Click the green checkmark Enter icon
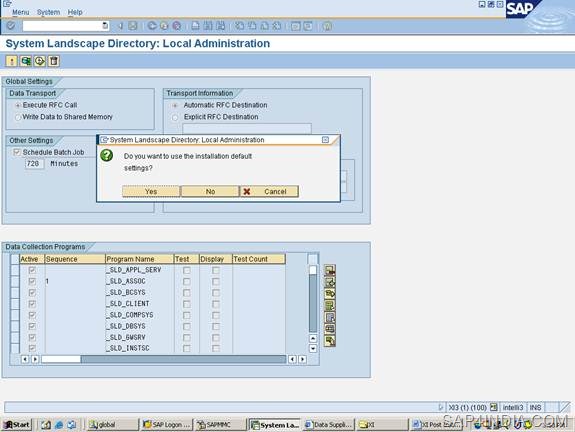575x432 pixels. (11, 26)
